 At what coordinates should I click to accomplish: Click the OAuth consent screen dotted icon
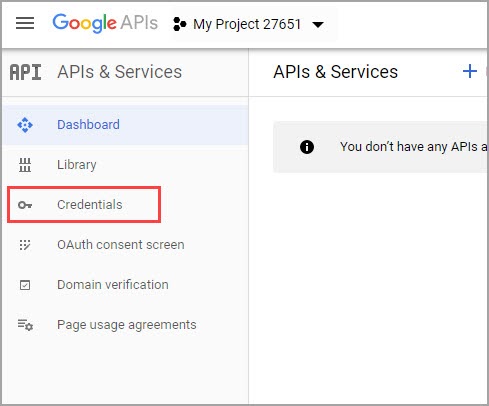tap(25, 245)
